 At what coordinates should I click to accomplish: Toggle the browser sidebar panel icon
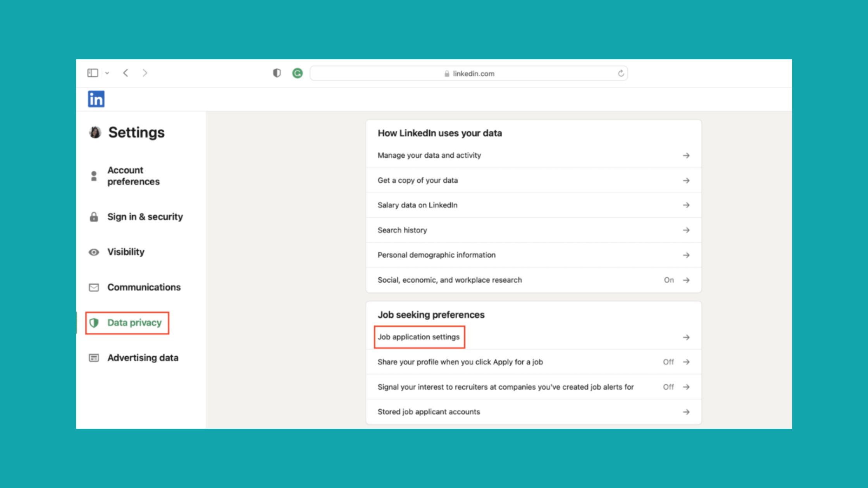(93, 73)
